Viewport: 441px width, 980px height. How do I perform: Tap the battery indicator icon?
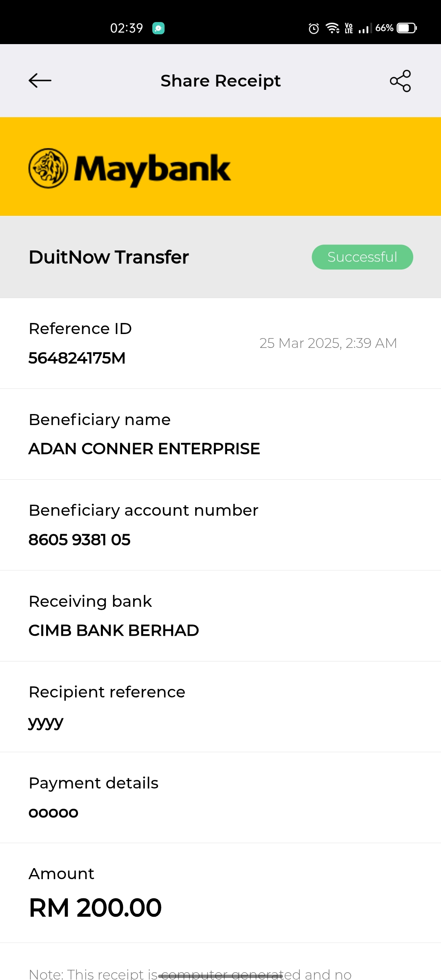[407, 28]
